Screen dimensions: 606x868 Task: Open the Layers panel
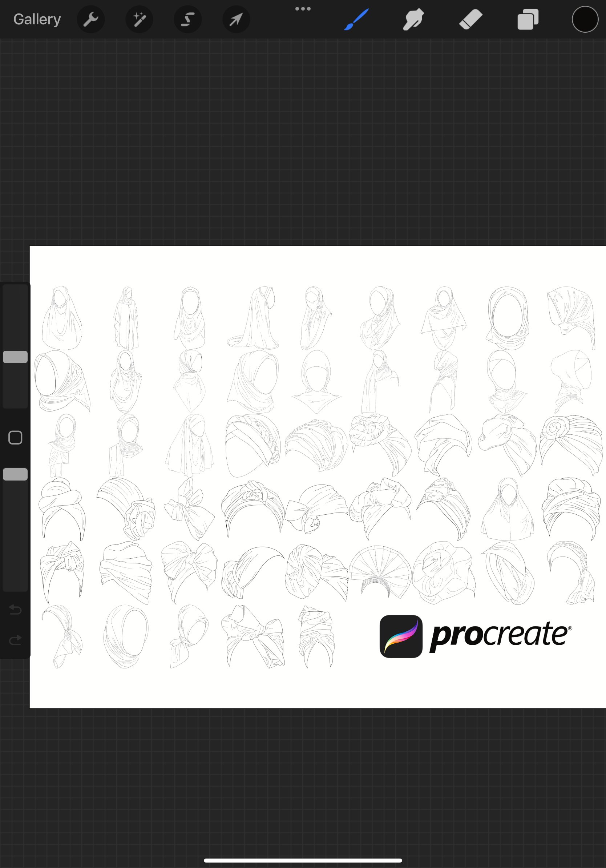(528, 19)
